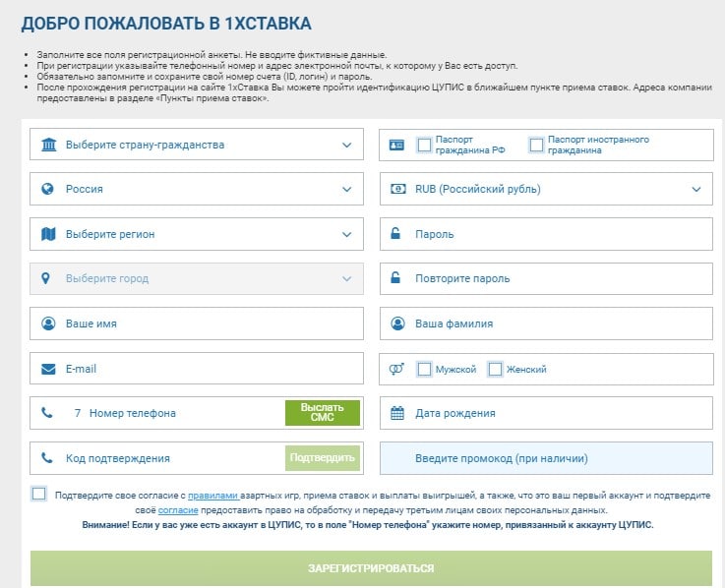The width and height of the screenshot is (725, 588).
Task: Click the Выслать СМС button
Action: coord(323,412)
